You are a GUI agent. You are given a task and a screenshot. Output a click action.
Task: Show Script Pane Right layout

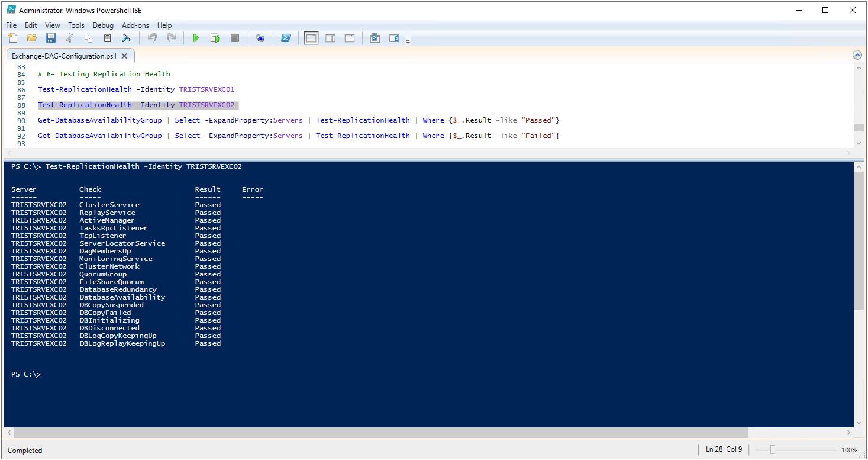330,38
